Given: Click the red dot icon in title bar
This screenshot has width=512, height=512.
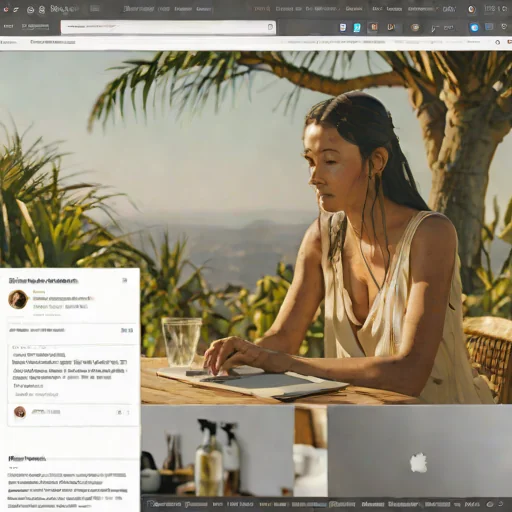Looking at the screenshot, I should 6,10.
